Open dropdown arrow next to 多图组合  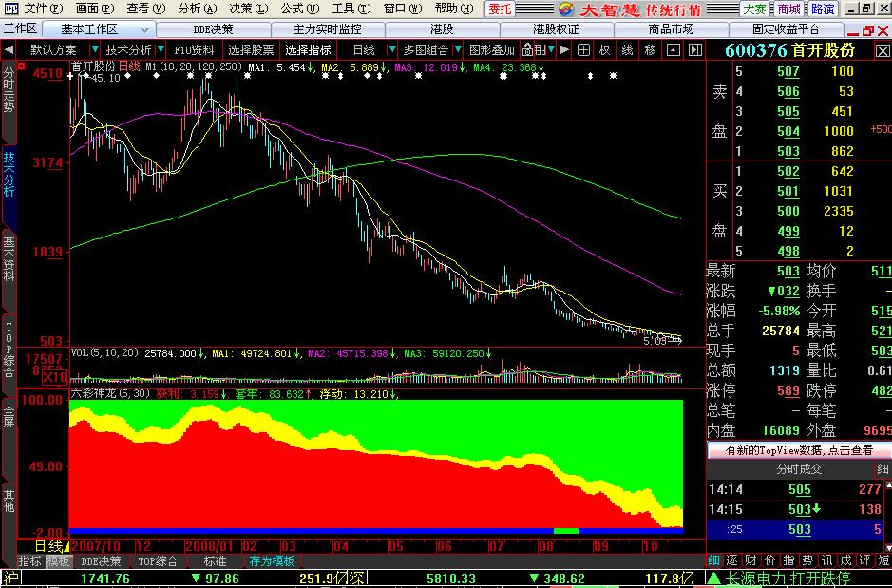[458, 50]
